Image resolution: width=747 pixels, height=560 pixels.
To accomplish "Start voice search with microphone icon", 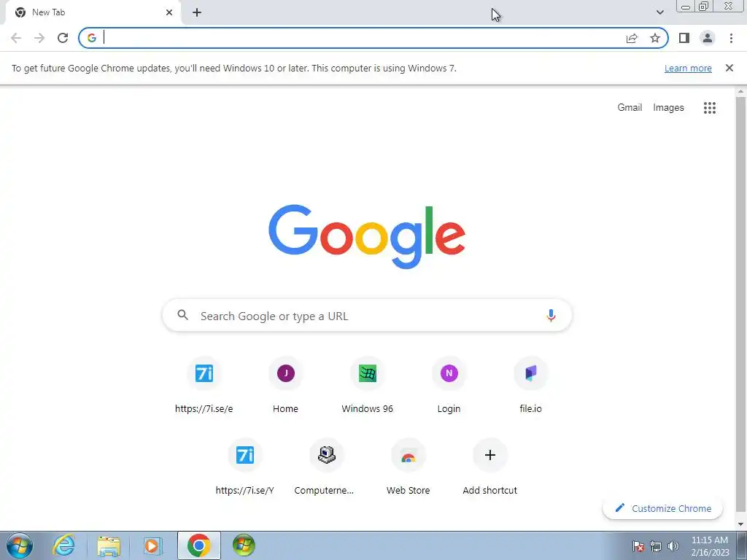I will [x=551, y=315].
